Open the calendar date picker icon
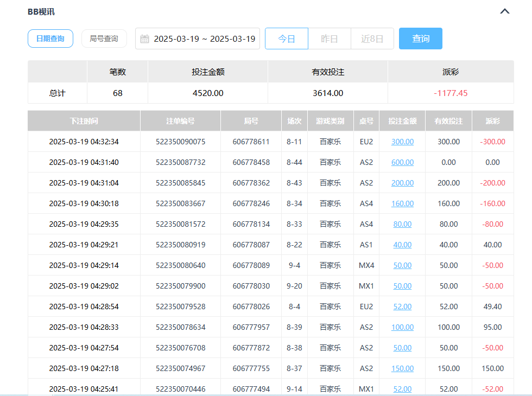Viewport: 532px width, 396px height. [144, 38]
